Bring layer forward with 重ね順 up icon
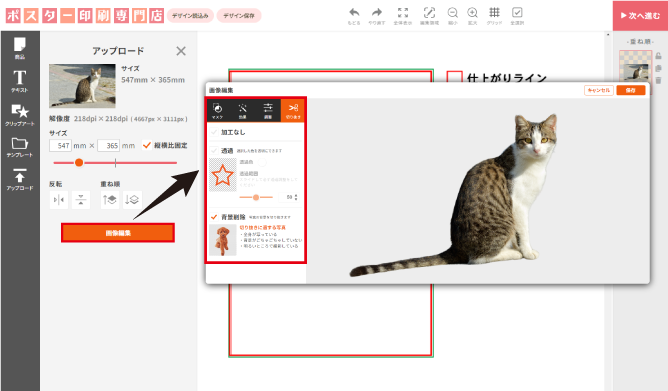 coord(109,200)
